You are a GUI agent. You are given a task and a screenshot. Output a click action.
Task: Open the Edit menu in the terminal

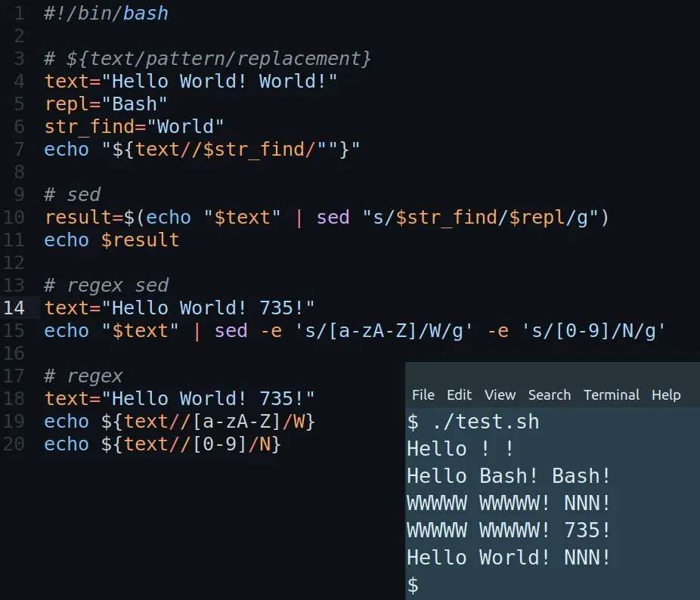tap(459, 394)
